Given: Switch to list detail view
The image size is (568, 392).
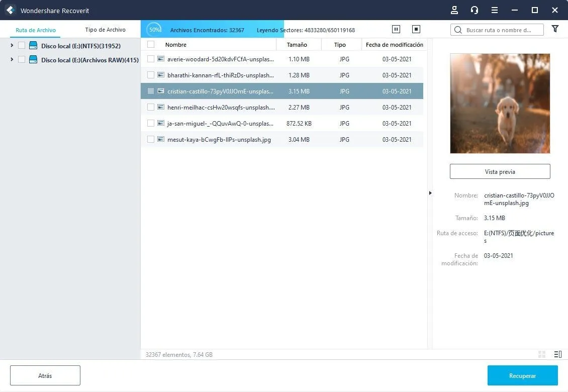Looking at the screenshot, I should 557,354.
